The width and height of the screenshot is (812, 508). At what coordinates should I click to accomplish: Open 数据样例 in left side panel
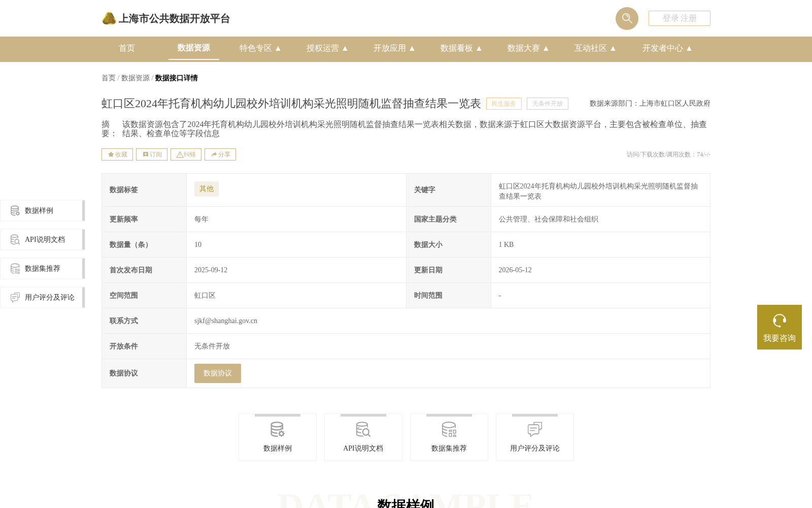43,211
